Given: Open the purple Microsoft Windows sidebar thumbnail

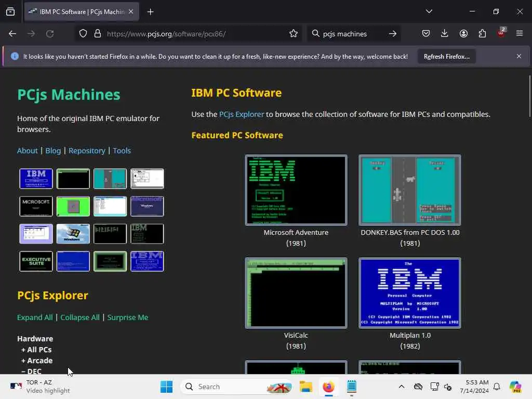Looking at the screenshot, I should click(x=147, y=206).
